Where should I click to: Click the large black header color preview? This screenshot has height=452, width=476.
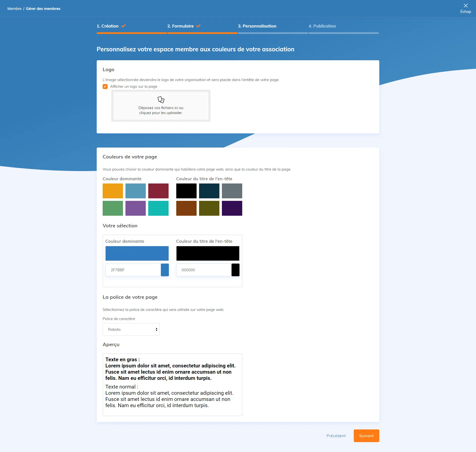(x=208, y=253)
